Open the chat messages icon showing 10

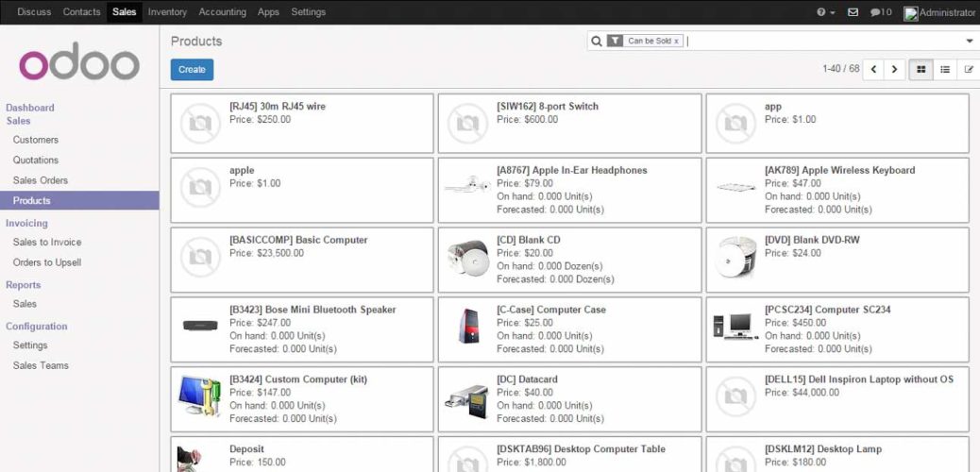coord(881,12)
